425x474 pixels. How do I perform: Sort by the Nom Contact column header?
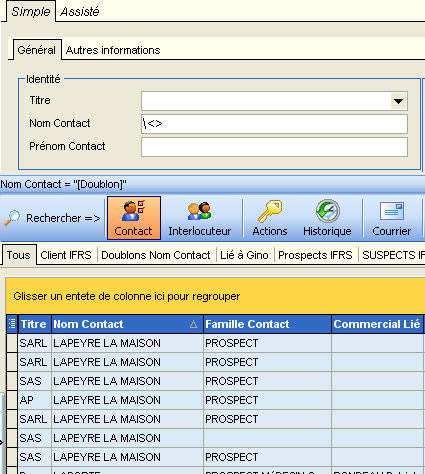click(x=127, y=324)
